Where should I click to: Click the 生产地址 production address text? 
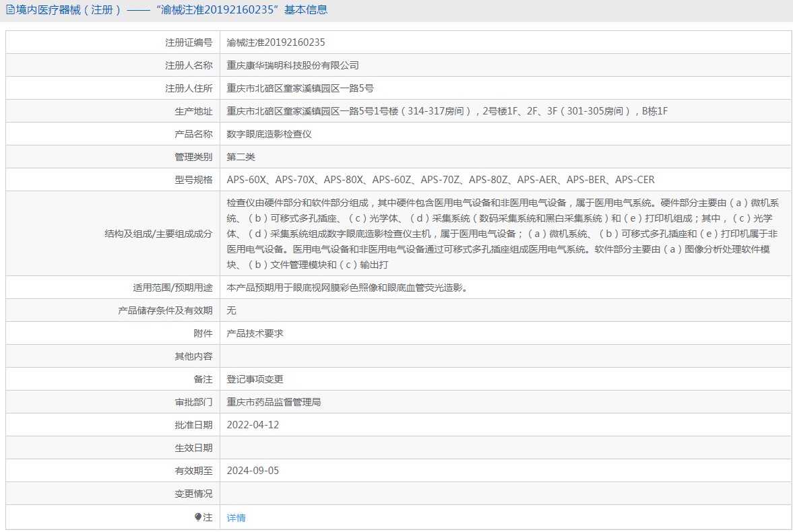pyautogui.click(x=447, y=110)
